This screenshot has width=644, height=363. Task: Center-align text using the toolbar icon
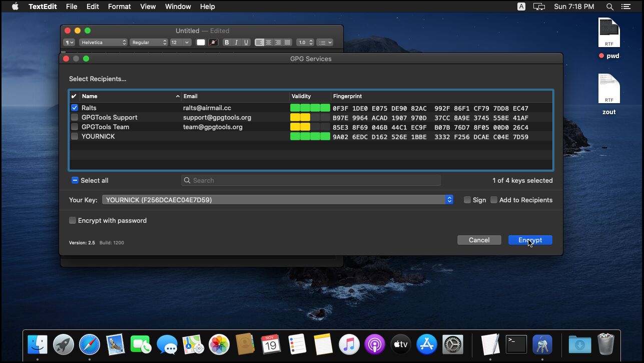point(269,43)
